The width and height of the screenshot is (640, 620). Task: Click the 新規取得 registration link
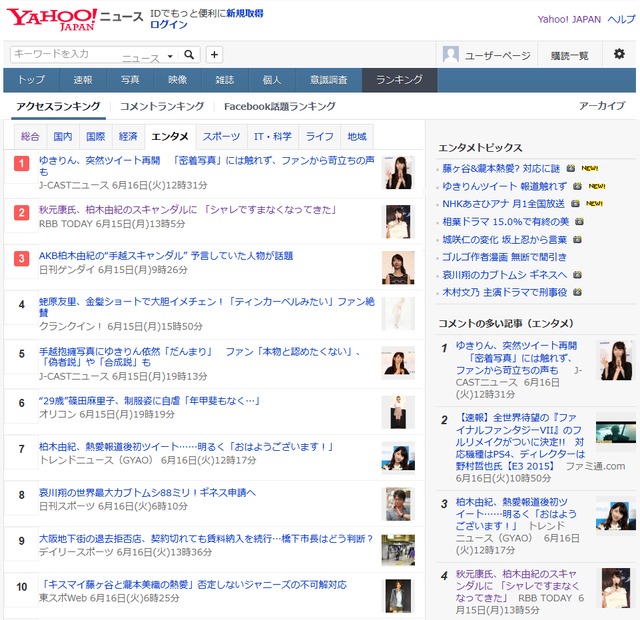pyautogui.click(x=245, y=13)
